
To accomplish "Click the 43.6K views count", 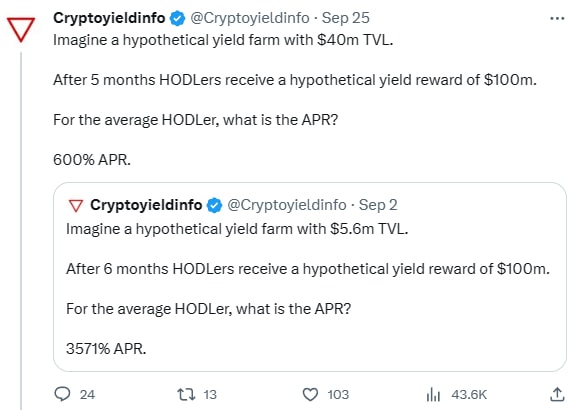I will (x=469, y=395).
